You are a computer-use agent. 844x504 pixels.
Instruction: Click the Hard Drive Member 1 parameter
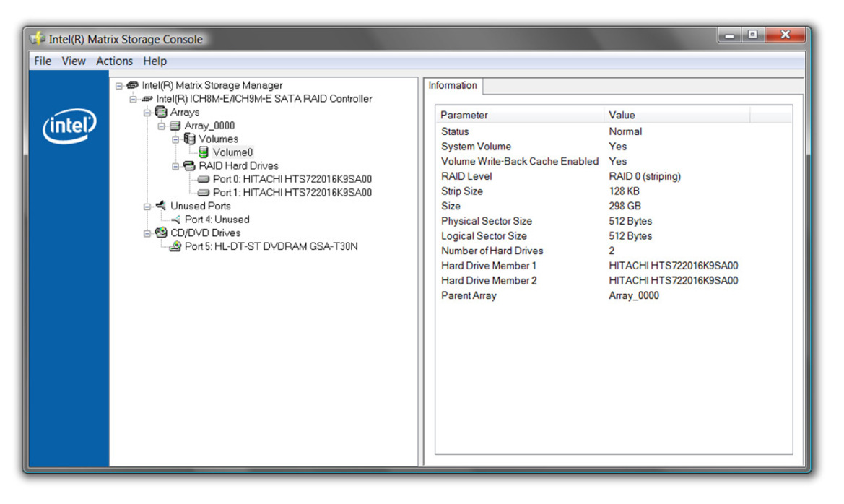(489, 266)
